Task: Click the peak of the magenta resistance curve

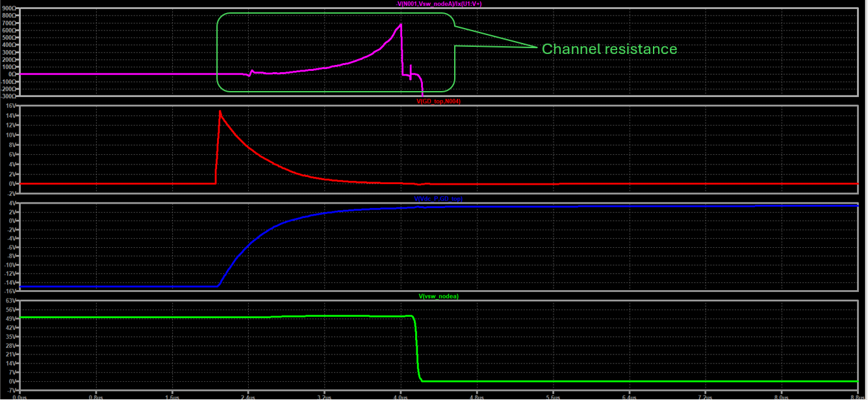Action: coord(401,25)
